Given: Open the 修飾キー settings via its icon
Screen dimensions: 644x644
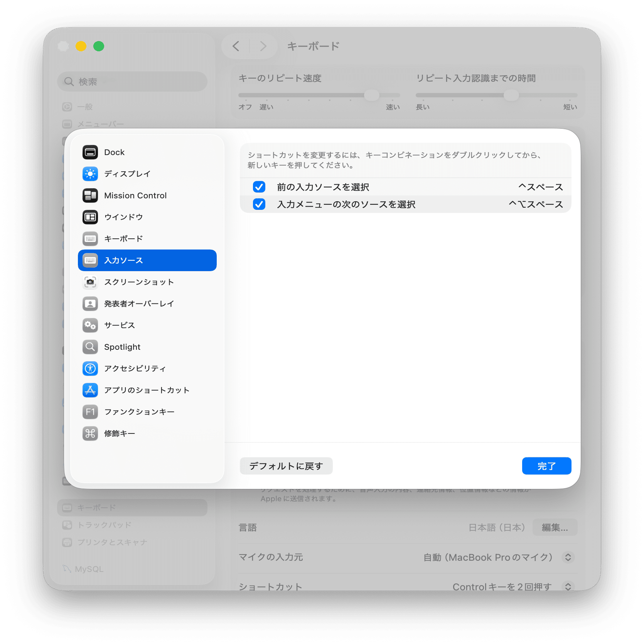Looking at the screenshot, I should (x=90, y=433).
